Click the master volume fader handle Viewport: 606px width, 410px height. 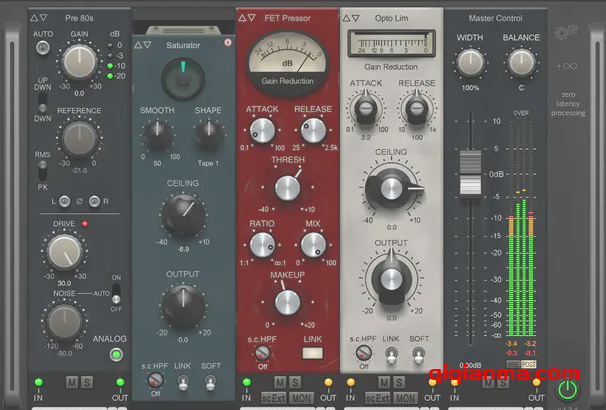coord(468,172)
